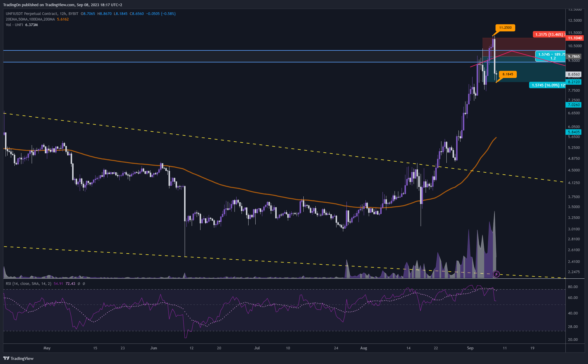Viewport: 588px width, 364px height.
Task: Click the moving average value 5.6162
Action: 63,19
